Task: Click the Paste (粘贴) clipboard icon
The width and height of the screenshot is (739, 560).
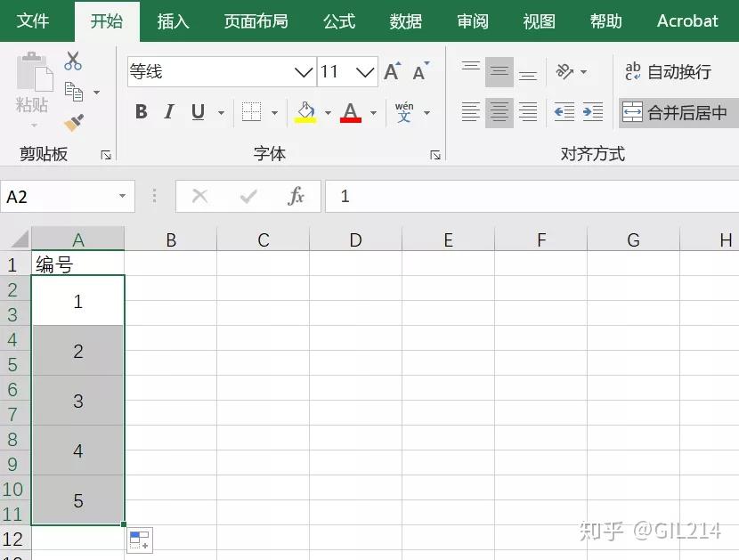Action: click(35, 71)
